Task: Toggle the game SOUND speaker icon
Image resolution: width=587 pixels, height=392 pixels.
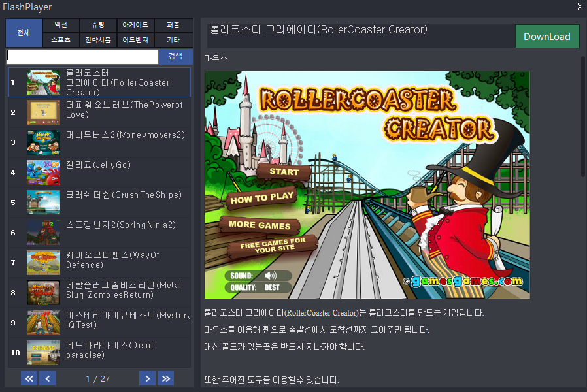Action: 270,276
